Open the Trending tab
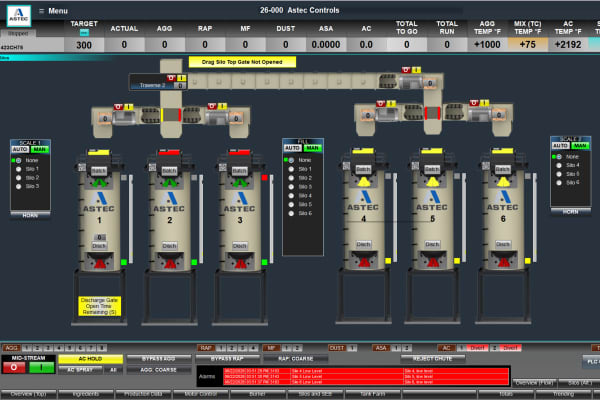This screenshot has width=600, height=400. coord(564,394)
